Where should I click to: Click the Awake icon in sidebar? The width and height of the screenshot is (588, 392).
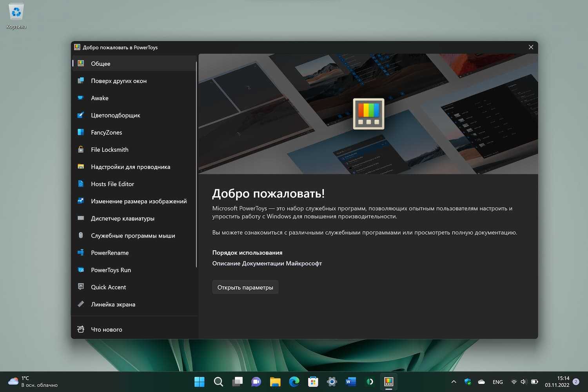click(x=81, y=98)
